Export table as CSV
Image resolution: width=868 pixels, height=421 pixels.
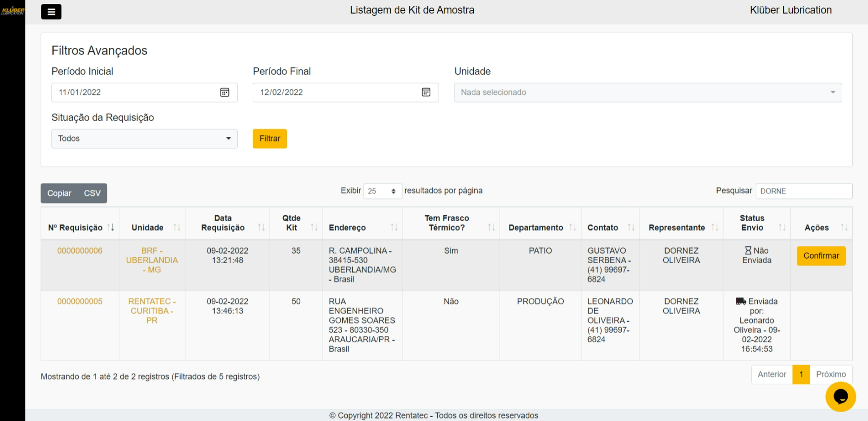coord(92,193)
